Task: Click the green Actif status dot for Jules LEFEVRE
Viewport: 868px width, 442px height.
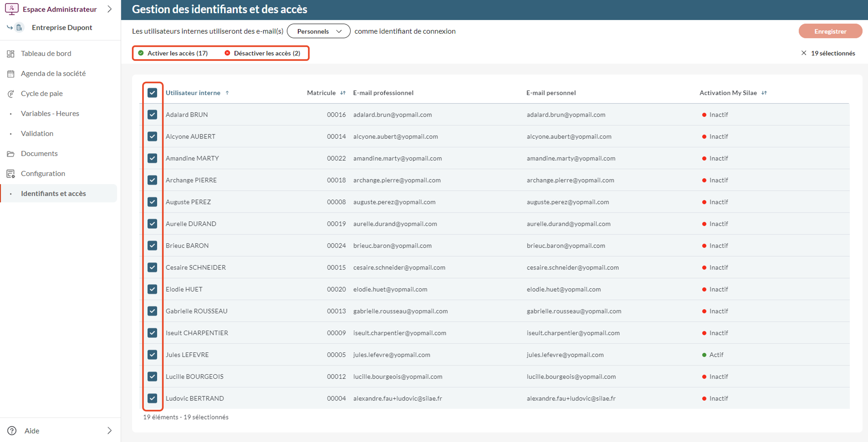Action: tap(704, 355)
